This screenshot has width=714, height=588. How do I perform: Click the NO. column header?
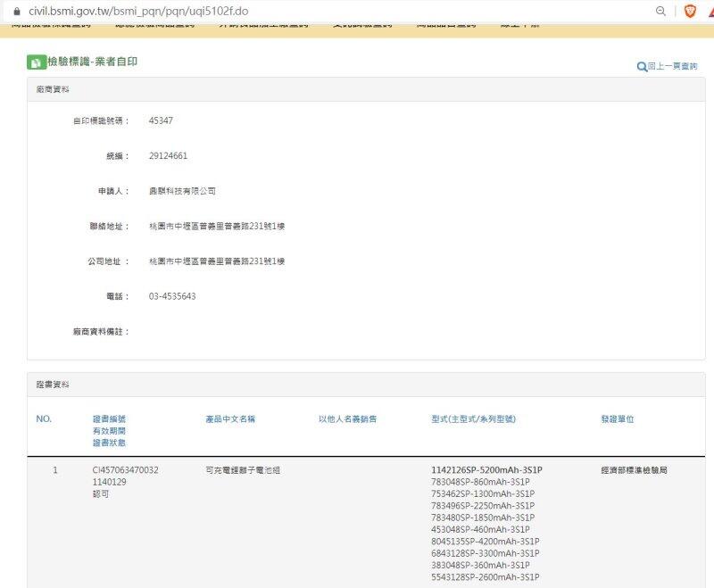tap(44, 419)
